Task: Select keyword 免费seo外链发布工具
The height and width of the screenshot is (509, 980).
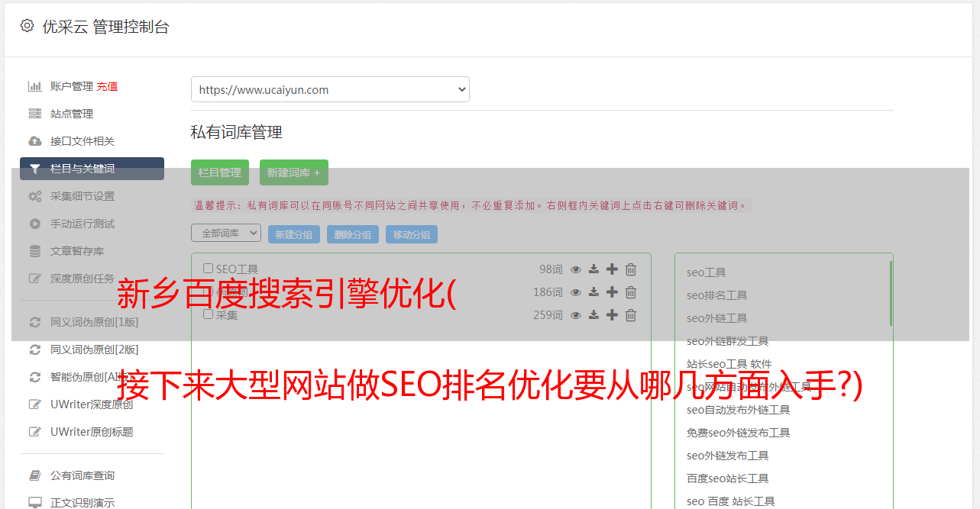Action: click(738, 433)
